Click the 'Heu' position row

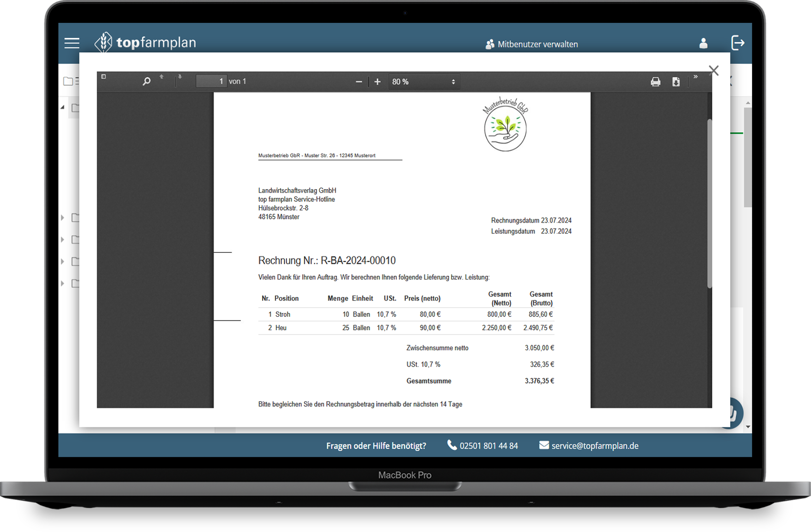(x=406, y=328)
